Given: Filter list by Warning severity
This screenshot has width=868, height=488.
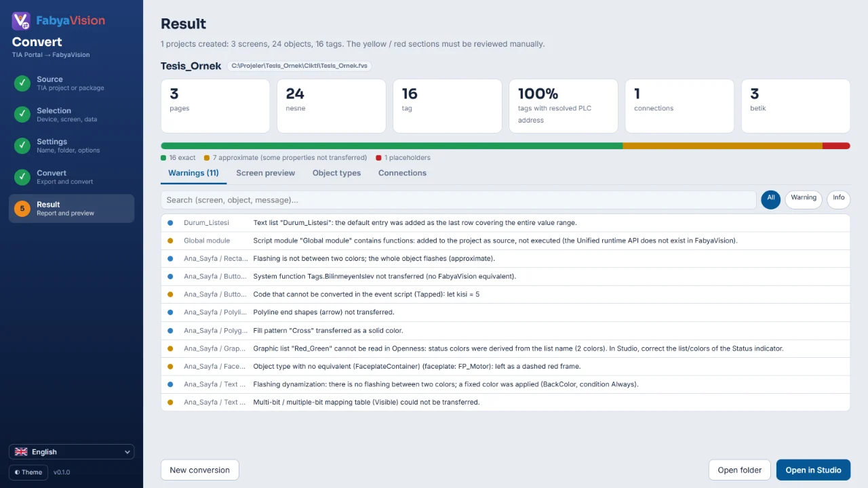Looking at the screenshot, I should pyautogui.click(x=804, y=199).
